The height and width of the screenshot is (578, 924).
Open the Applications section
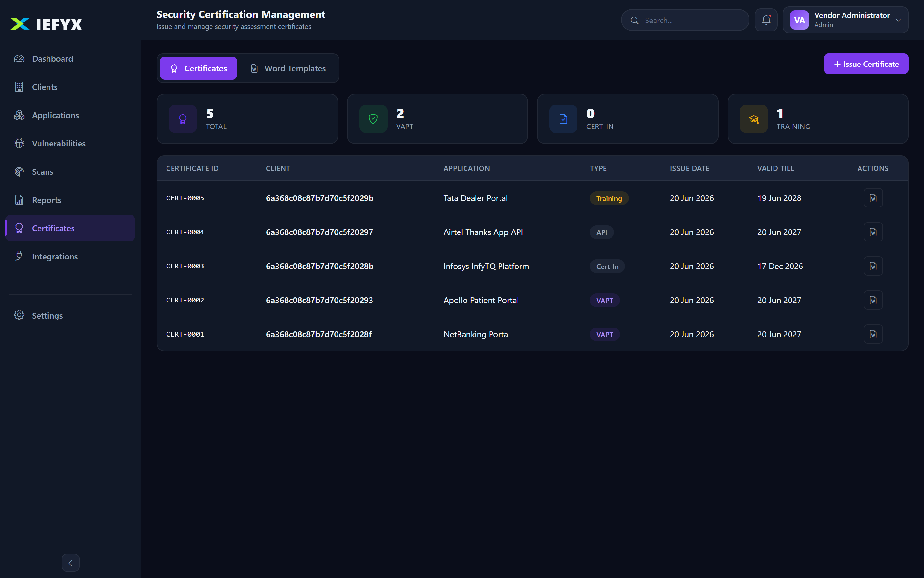click(x=70, y=116)
